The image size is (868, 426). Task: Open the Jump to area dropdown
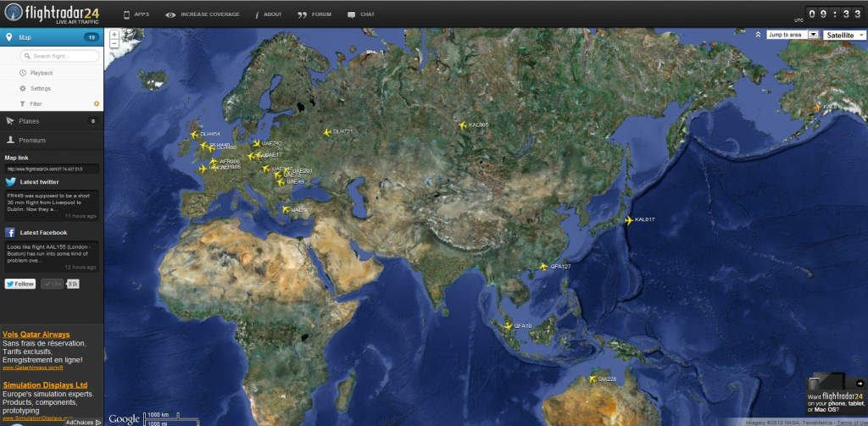793,35
